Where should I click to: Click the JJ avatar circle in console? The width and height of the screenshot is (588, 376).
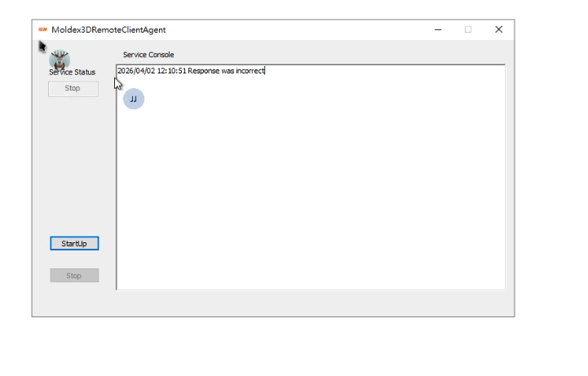coord(133,99)
